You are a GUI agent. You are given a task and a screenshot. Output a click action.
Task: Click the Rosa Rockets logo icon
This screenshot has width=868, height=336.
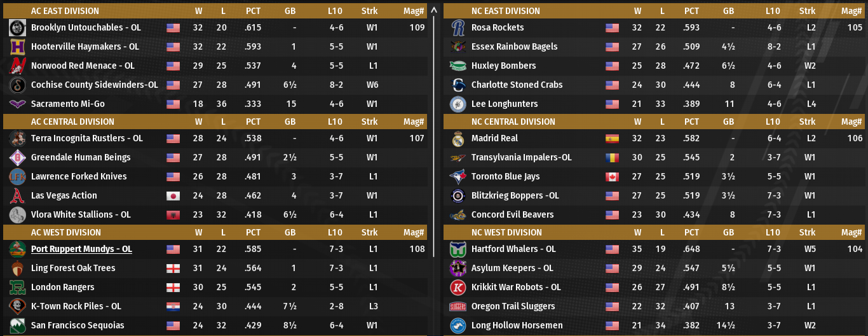tap(458, 28)
